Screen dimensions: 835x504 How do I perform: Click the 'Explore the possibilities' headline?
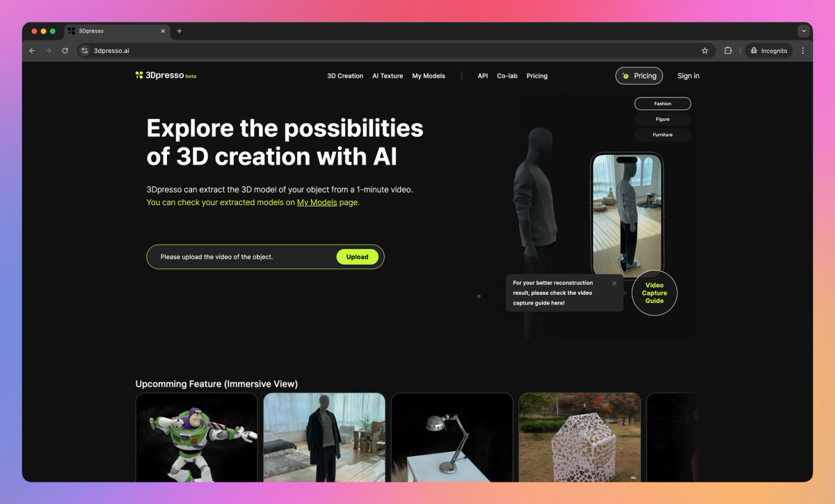(x=285, y=142)
